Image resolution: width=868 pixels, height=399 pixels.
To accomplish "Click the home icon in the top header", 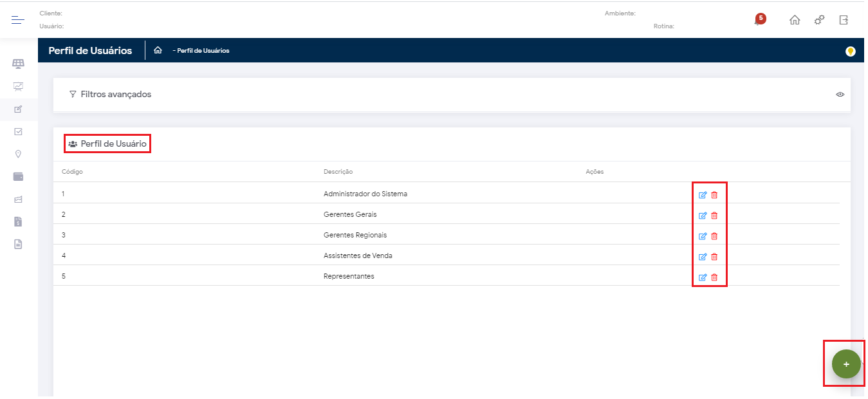I will pos(795,20).
